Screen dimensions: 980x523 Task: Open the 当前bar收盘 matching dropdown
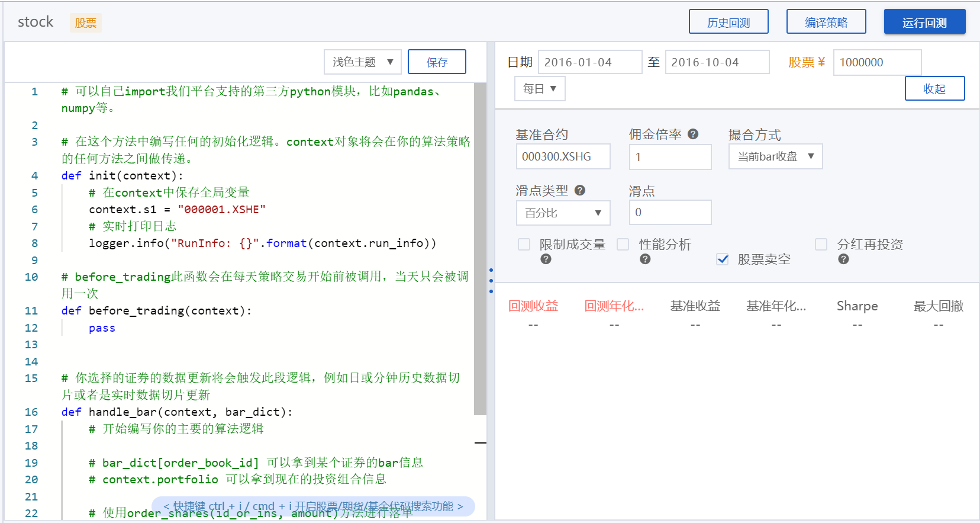click(775, 156)
